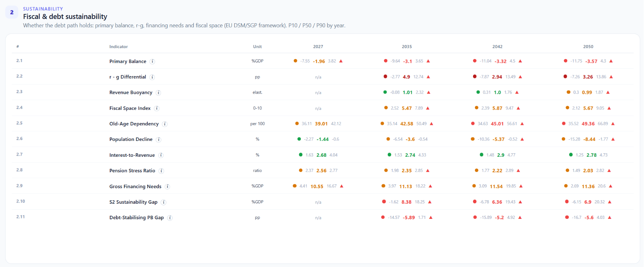Select the Indicator column header
The height and width of the screenshot is (267, 644).
click(119, 47)
